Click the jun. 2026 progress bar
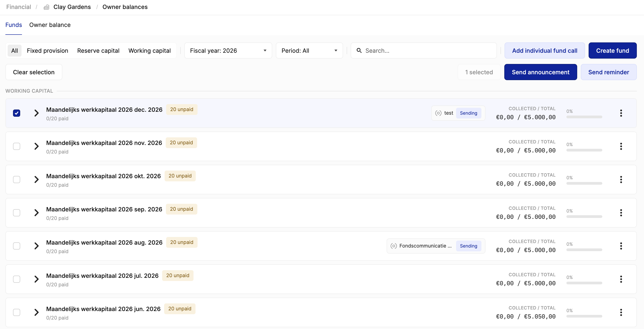This screenshot has width=644, height=329. click(x=584, y=316)
